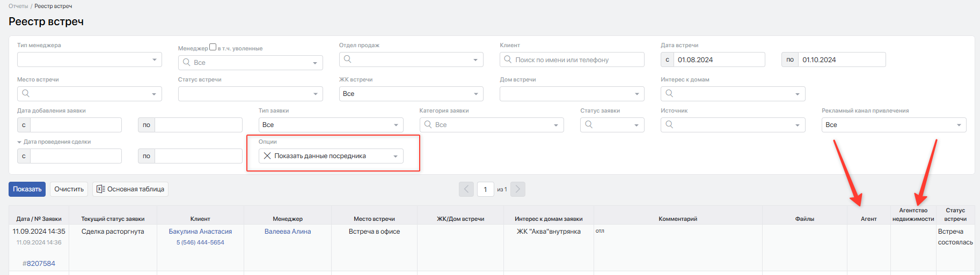Click Дата встречи start date 01.08.2024
Screen dimensions: 980x275
719,60
